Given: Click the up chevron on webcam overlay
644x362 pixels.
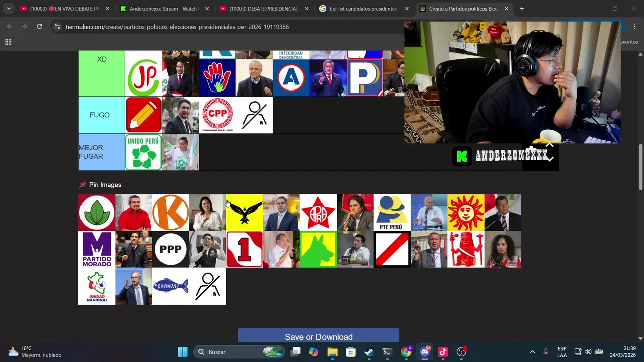Looking at the screenshot, I should point(549,145).
